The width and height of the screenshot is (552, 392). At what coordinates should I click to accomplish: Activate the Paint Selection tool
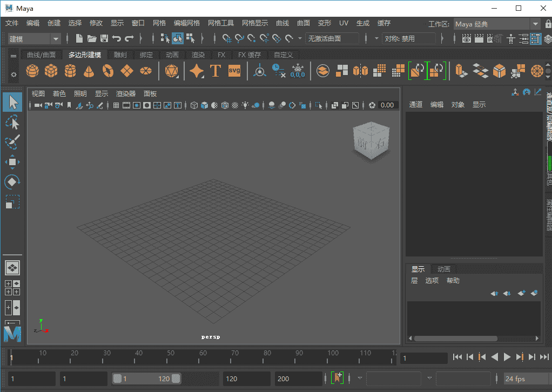[x=12, y=141]
